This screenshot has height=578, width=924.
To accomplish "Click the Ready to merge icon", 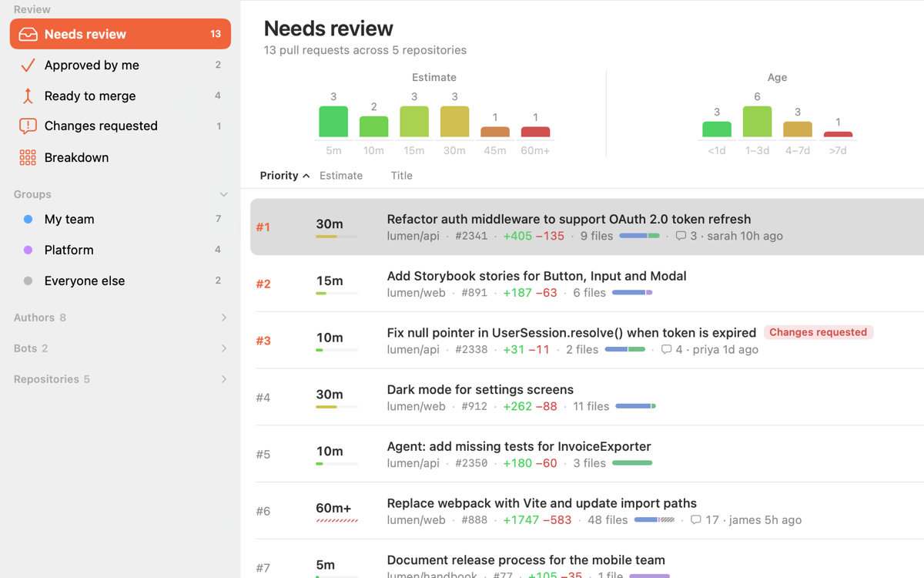I will click(x=28, y=96).
